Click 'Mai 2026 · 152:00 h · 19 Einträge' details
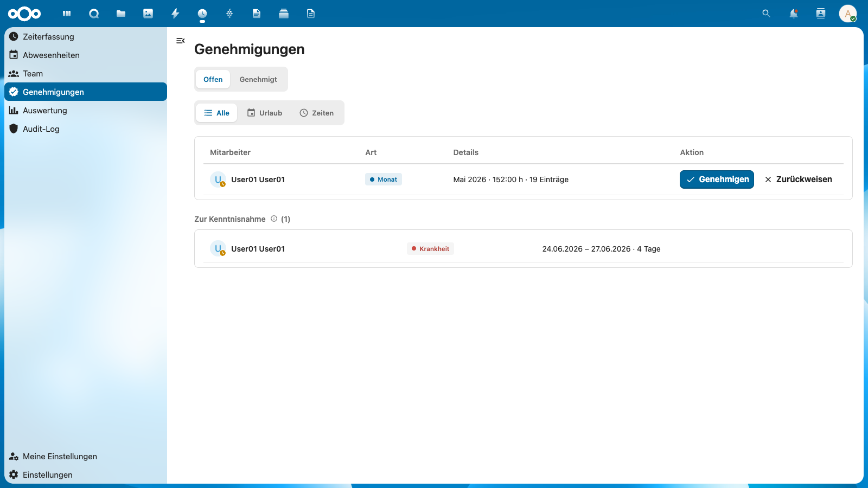The image size is (868, 488). (511, 179)
